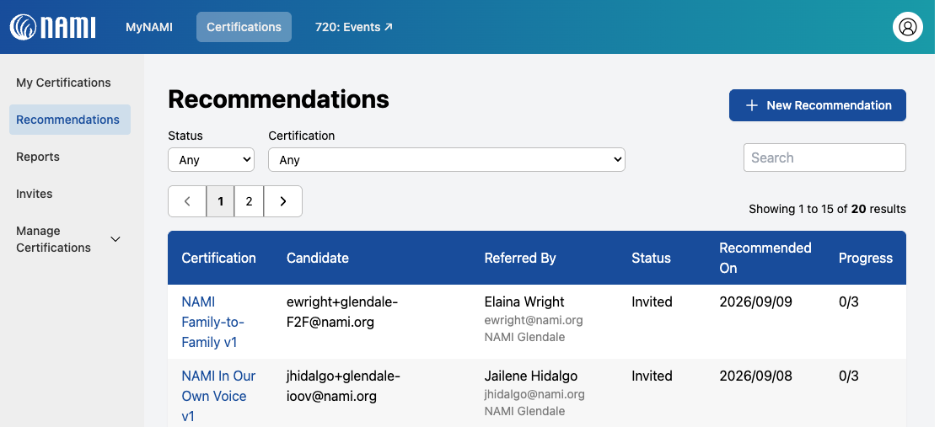
Task: Open the NAMI In Our Own Voice v1 link
Action: pyautogui.click(x=218, y=396)
